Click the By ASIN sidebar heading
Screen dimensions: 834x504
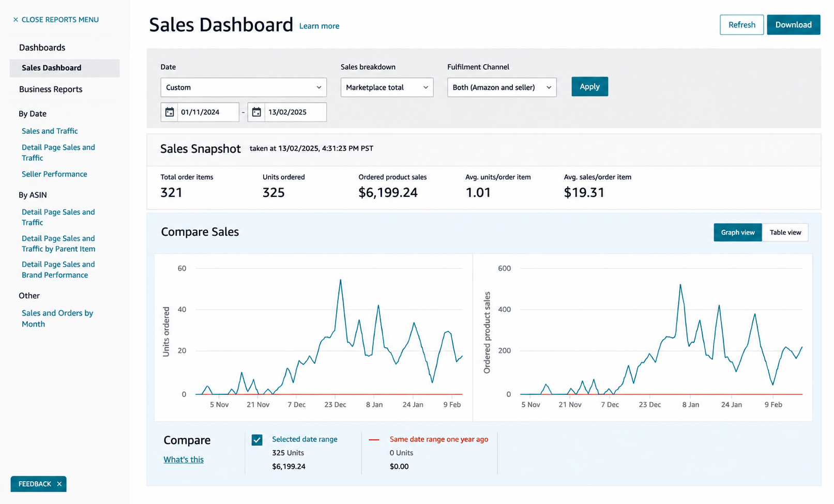pos(33,195)
